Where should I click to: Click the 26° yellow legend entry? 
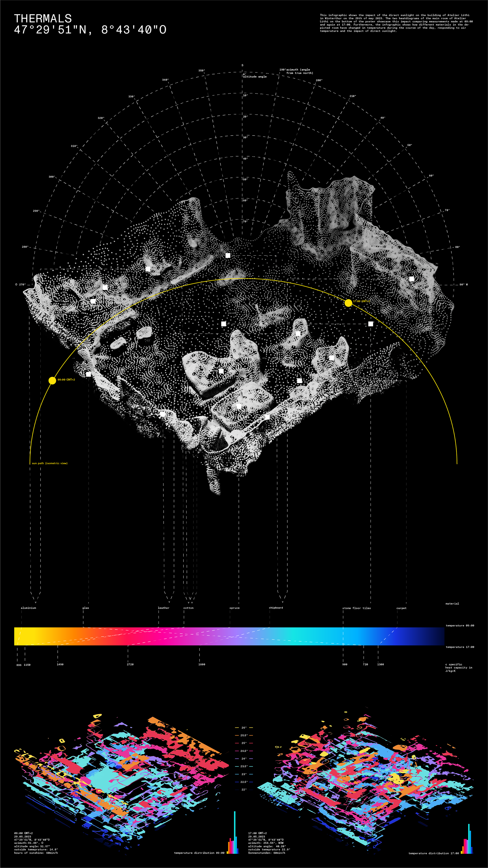pyautogui.click(x=243, y=728)
